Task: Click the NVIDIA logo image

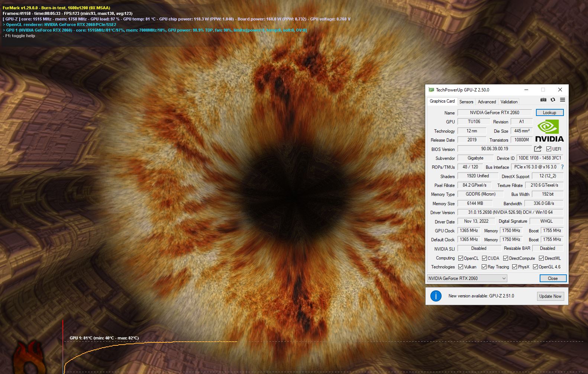Action: coord(549,131)
